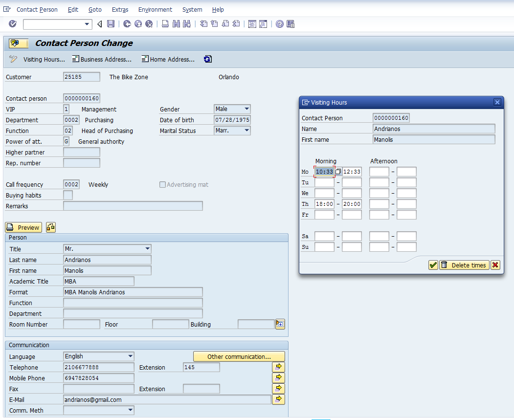Click the E-Mail field with andrianos@gmail.com

(167, 399)
